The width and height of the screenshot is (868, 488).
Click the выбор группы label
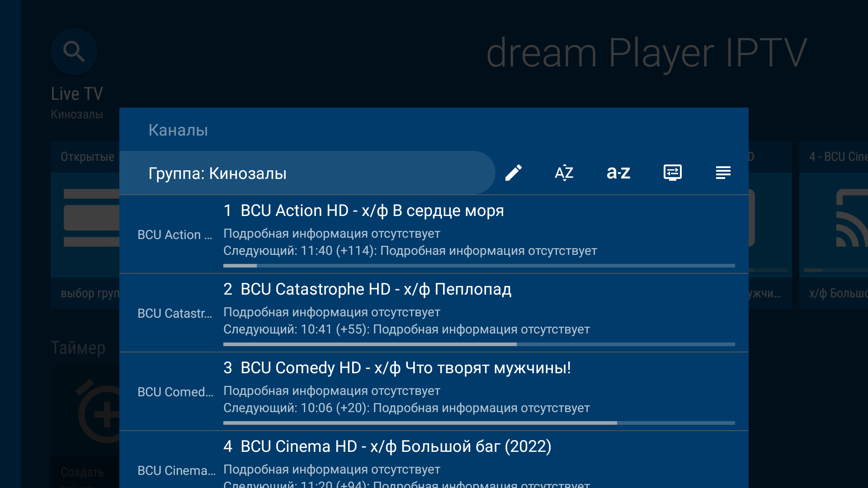click(x=90, y=294)
